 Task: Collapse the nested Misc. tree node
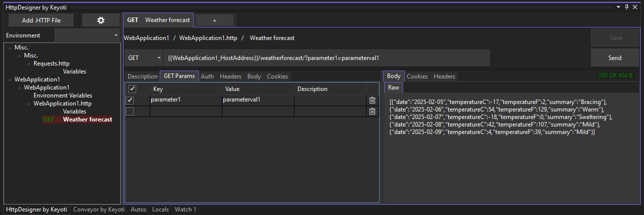point(20,55)
